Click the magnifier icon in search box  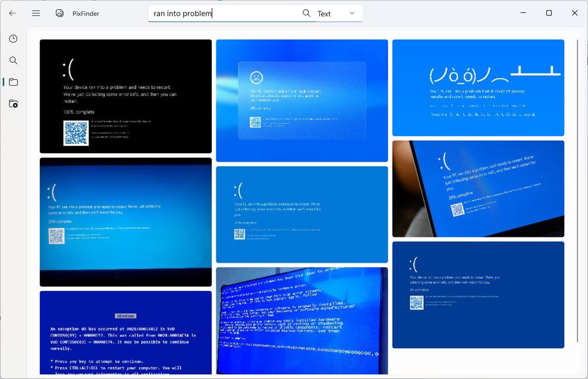(x=306, y=13)
